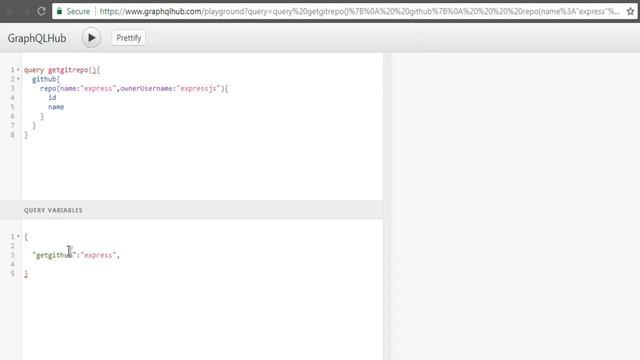Image resolution: width=640 pixels, height=360 pixels.
Task: Click the Secure label in address bar
Action: tap(78, 11)
